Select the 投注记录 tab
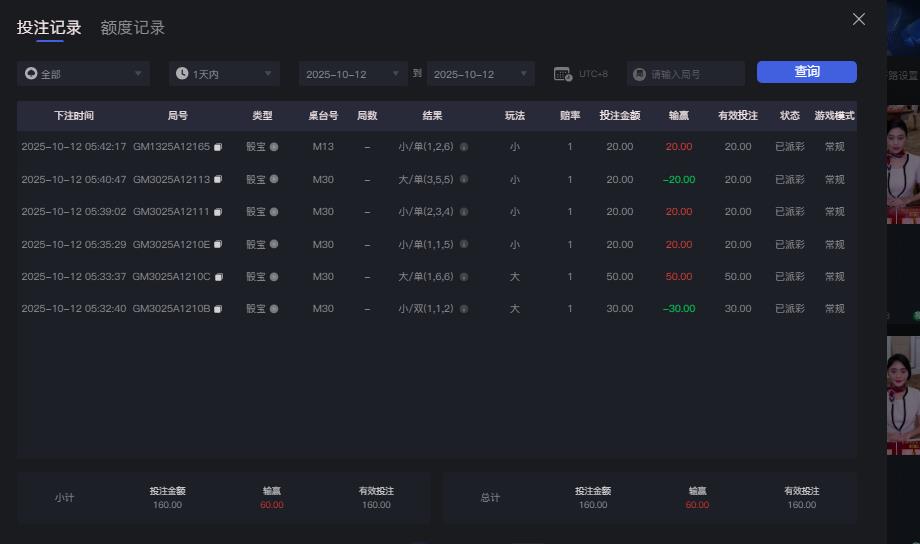 pos(49,28)
